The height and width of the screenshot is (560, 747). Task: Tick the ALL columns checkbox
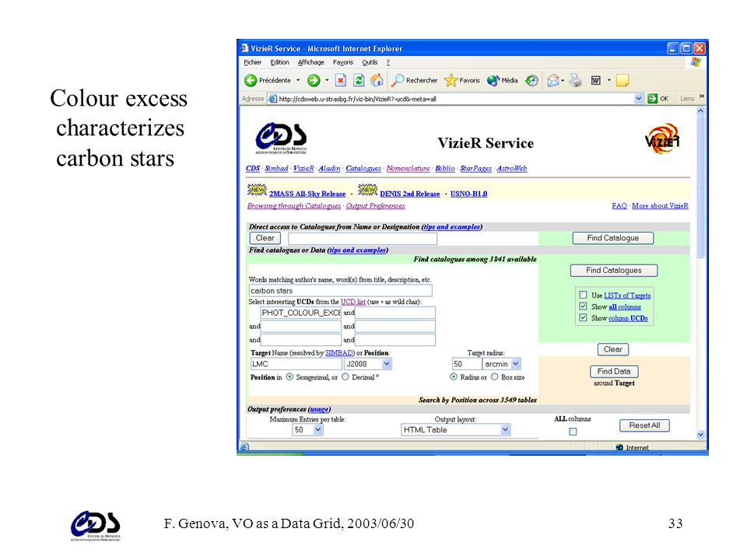tap(573, 432)
